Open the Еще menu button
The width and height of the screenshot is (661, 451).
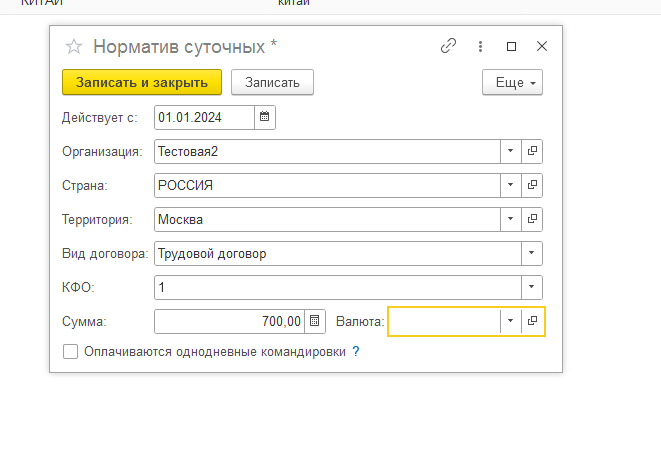point(512,82)
